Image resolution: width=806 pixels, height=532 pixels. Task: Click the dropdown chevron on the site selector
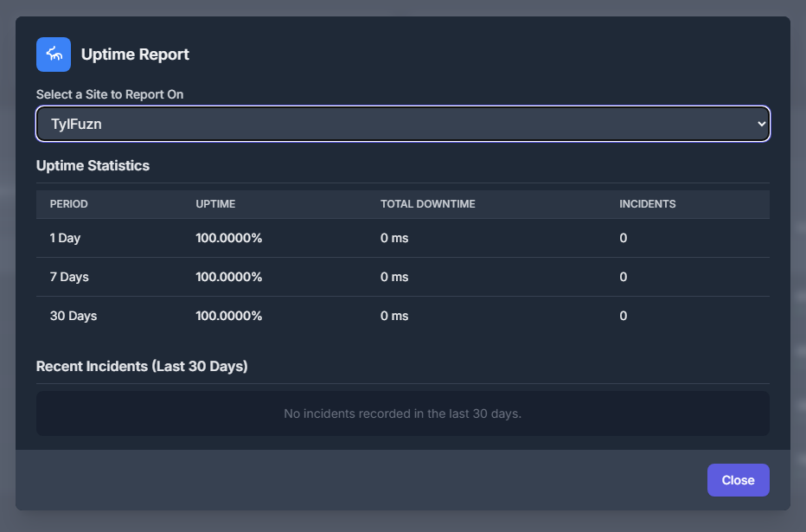pyautogui.click(x=757, y=123)
